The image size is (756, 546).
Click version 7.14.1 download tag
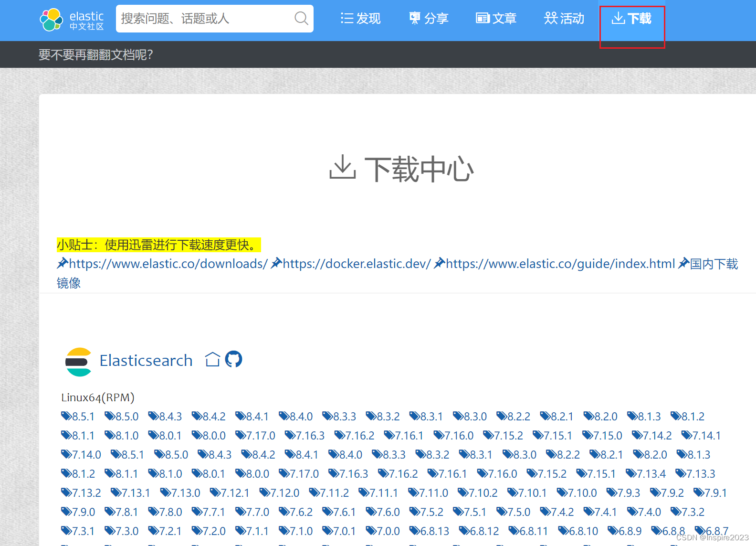pyautogui.click(x=701, y=436)
